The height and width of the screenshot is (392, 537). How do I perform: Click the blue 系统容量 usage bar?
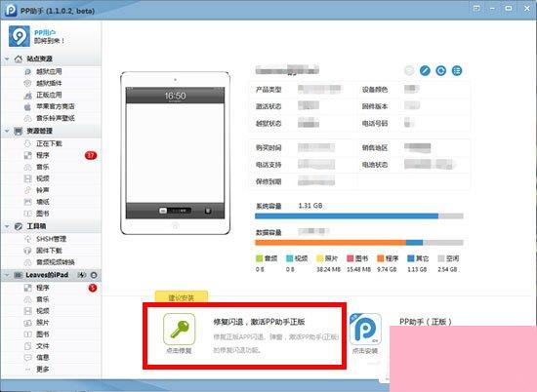(347, 216)
